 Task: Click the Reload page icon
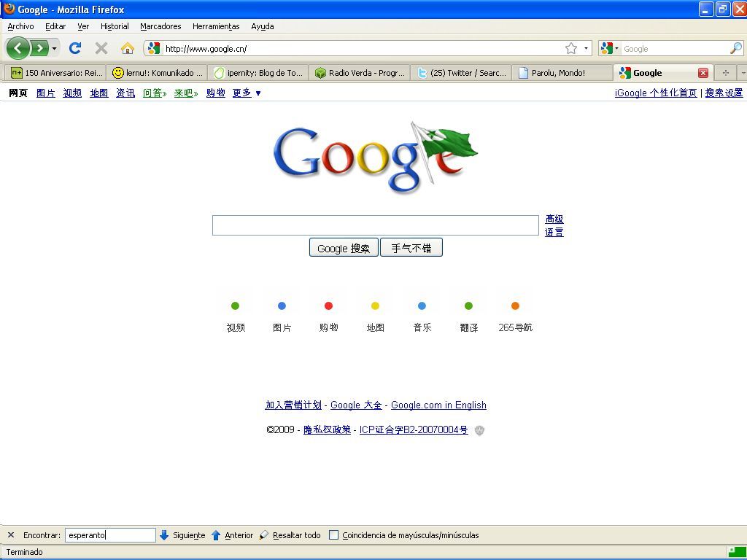pyautogui.click(x=74, y=48)
